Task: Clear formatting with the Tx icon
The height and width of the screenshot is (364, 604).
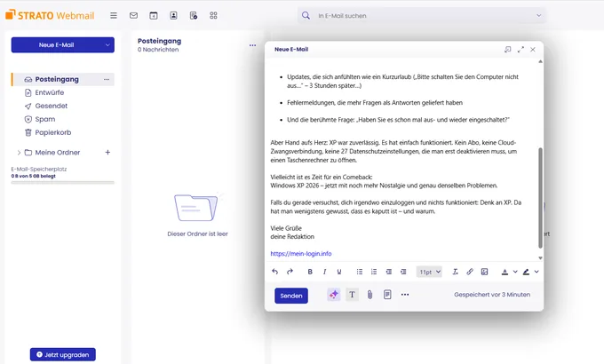Action: 455,272
